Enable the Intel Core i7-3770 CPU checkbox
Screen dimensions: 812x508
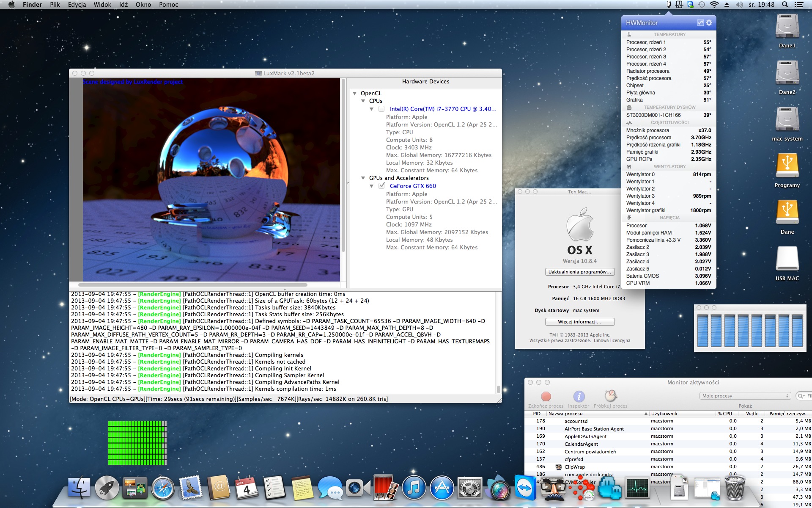(381, 109)
